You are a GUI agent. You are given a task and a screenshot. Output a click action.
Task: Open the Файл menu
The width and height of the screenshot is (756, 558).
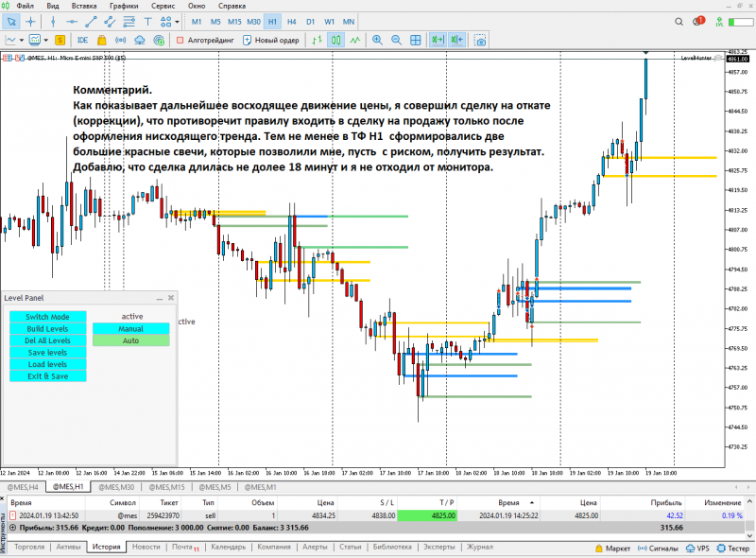[x=26, y=6]
